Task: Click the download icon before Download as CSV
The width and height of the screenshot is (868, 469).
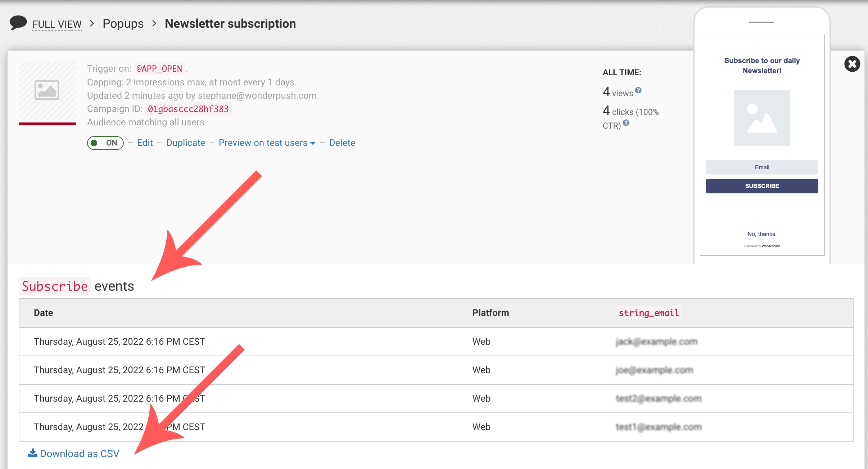Action: click(x=32, y=453)
